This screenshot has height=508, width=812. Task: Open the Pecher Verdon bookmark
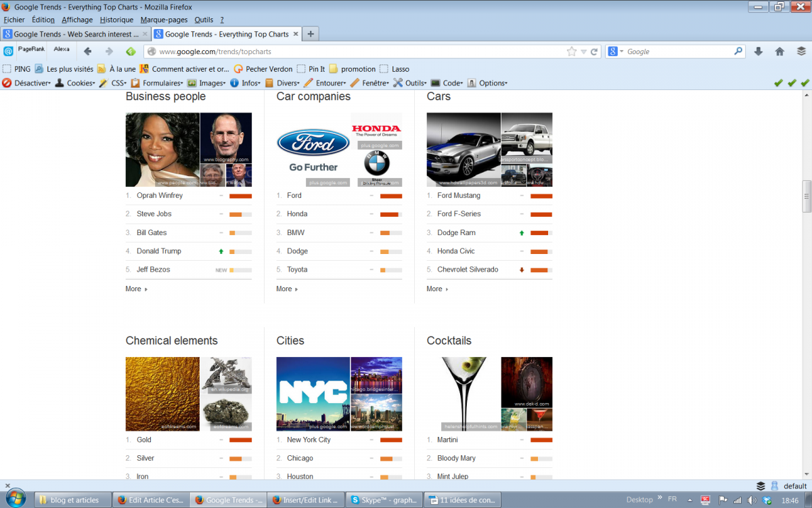pyautogui.click(x=263, y=69)
